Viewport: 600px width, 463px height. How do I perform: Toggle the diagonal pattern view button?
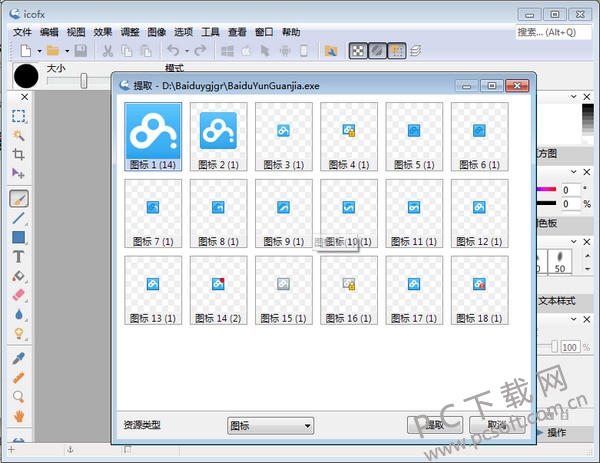pyautogui.click(x=377, y=51)
